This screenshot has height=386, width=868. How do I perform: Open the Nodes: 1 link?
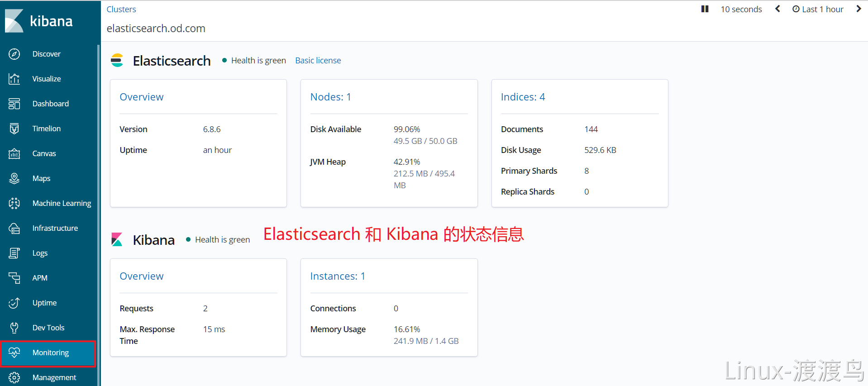coord(331,97)
